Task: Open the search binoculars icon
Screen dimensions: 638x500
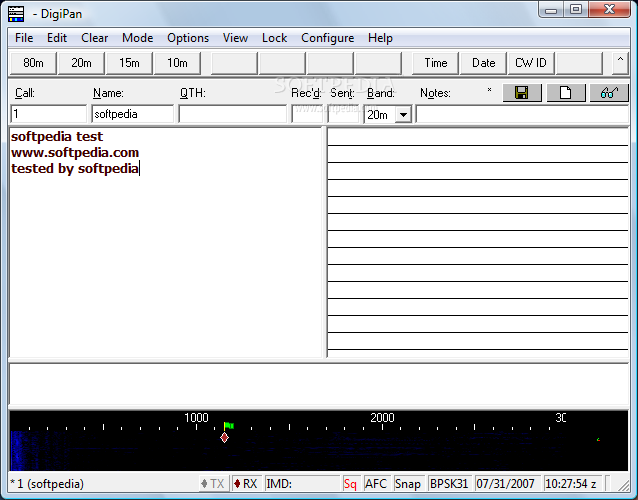Action: coord(609,93)
